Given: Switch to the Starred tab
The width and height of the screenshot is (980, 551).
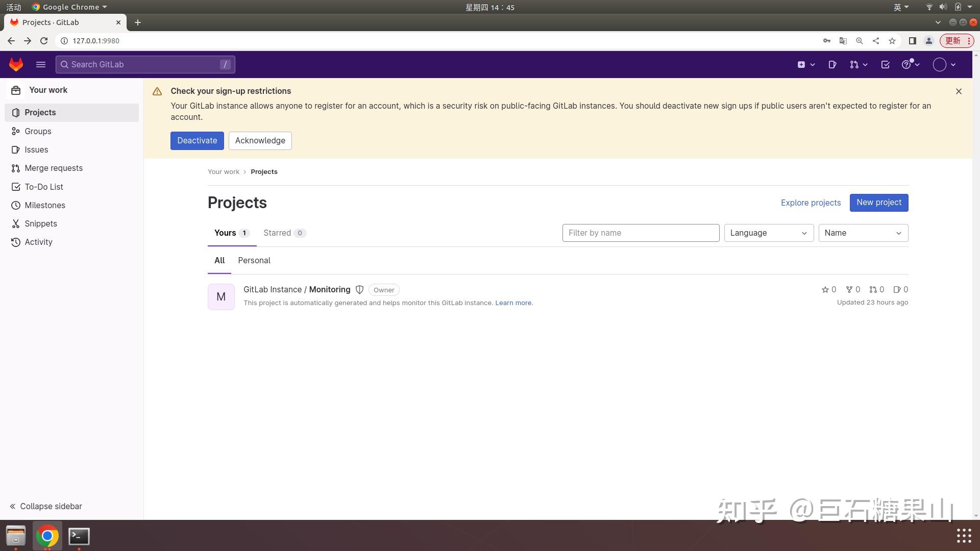Looking at the screenshot, I should [x=284, y=233].
